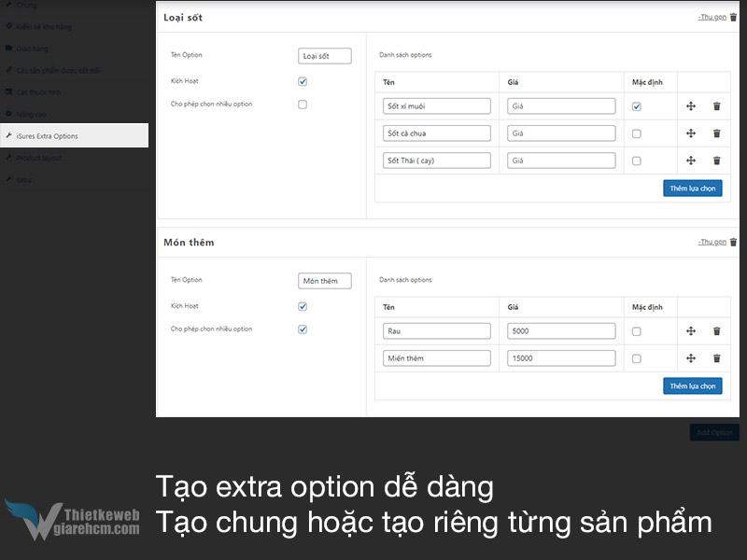Edit the name field Rau
This screenshot has height=560, width=747.
pos(437,331)
